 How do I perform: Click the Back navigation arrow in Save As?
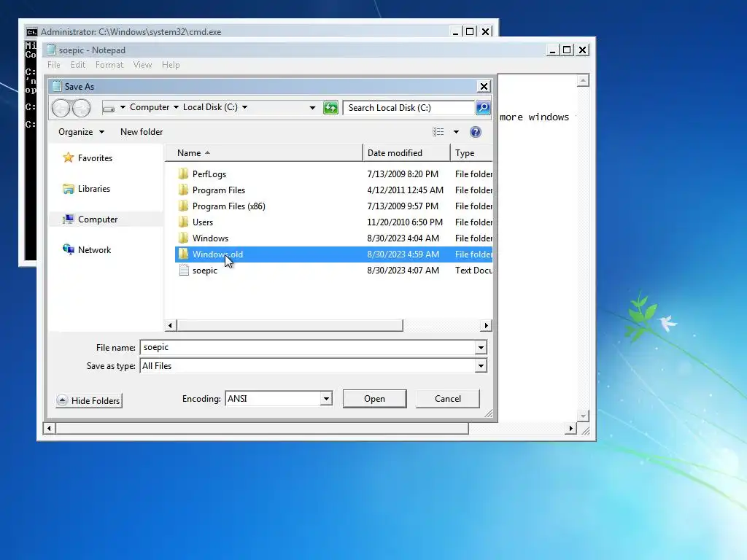pyautogui.click(x=61, y=108)
